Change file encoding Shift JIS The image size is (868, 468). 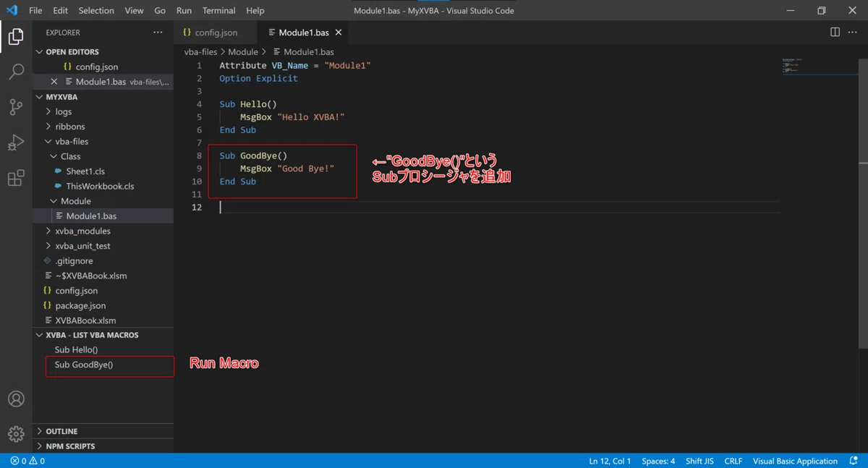point(701,461)
